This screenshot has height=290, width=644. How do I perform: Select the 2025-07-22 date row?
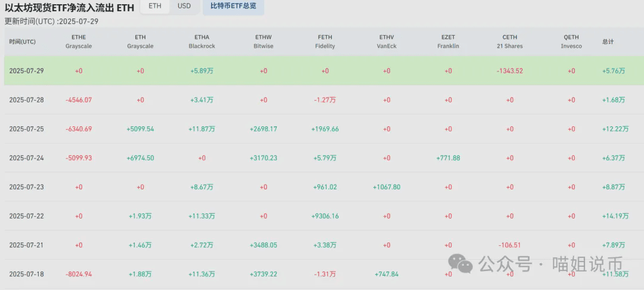[x=324, y=216]
